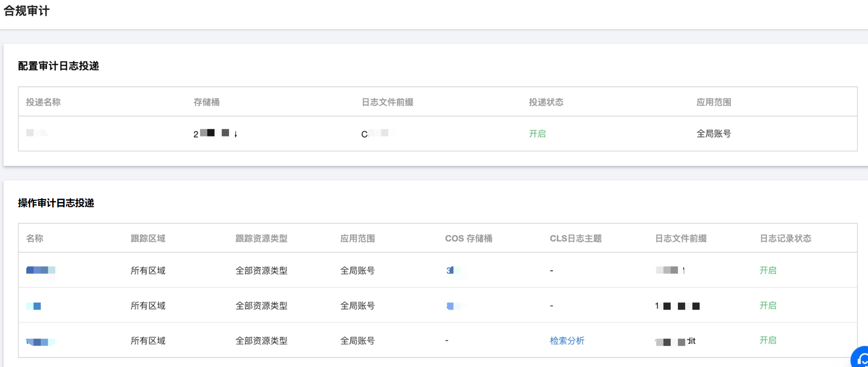This screenshot has width=868, height=367.
Task: Open the customer support chat bubble icon
Action: [861, 358]
